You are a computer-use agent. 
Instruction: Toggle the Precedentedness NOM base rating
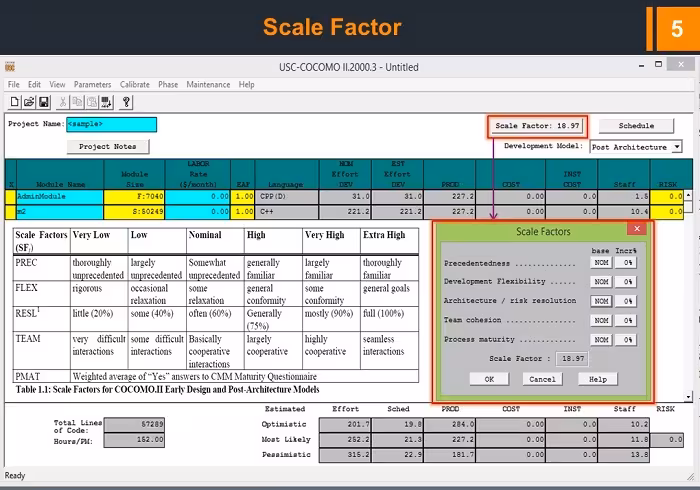pos(601,263)
